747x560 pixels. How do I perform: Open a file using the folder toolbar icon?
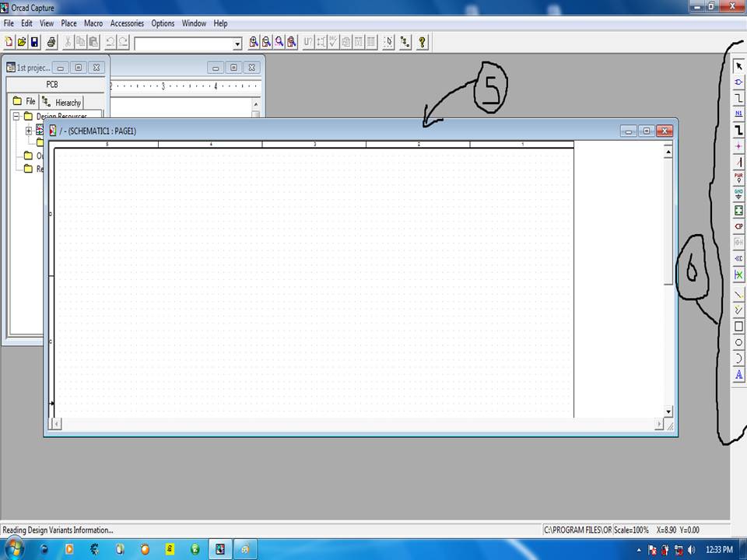22,42
